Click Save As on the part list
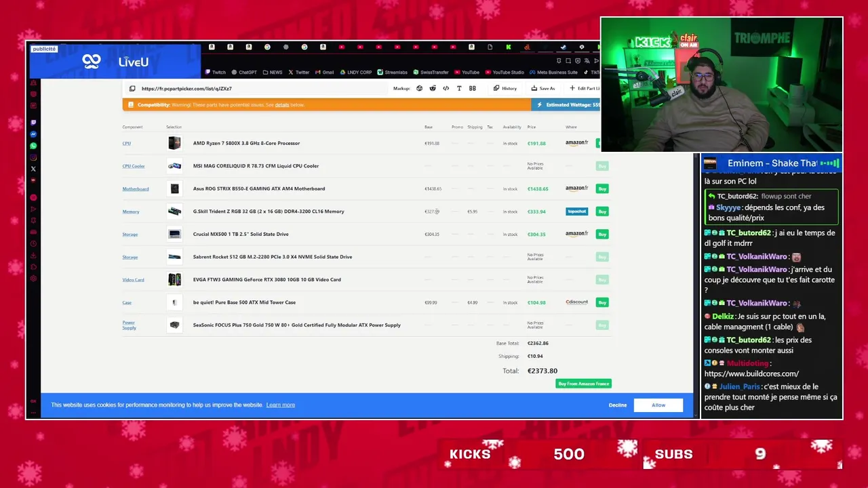The image size is (868, 488). click(543, 88)
